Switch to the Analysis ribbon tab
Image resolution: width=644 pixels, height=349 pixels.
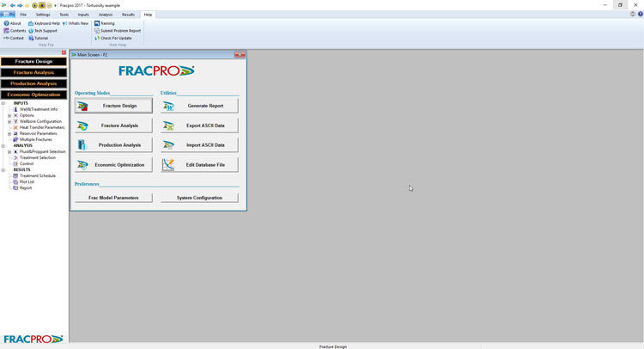(106, 15)
